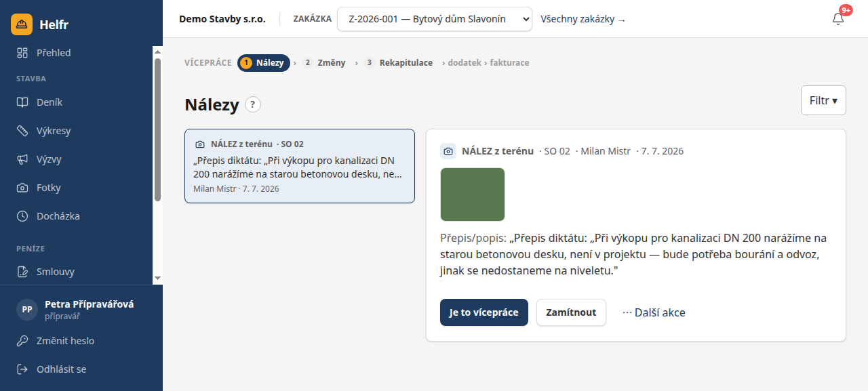The image size is (868, 391).
Task: Click the Helfr helmet logo icon
Action: click(22, 24)
